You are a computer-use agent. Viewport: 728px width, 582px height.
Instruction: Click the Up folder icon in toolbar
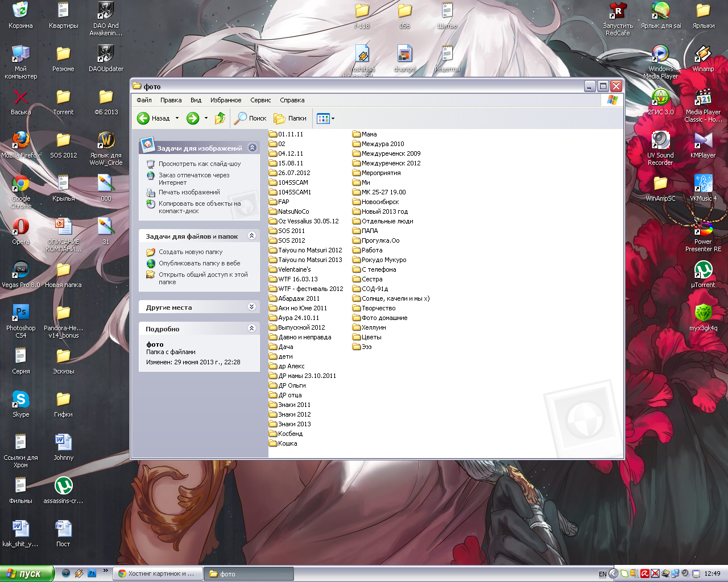point(220,118)
